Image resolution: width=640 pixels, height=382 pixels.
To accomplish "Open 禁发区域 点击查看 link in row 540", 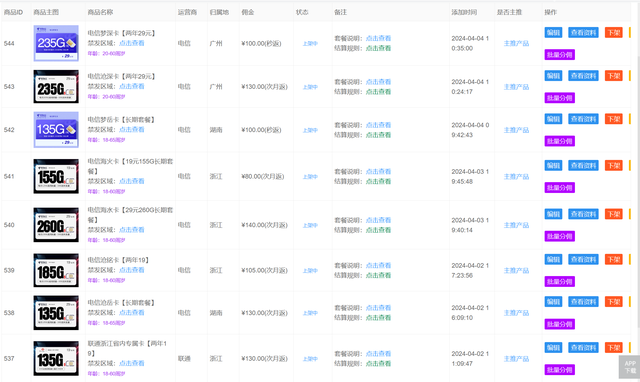I will [131, 230].
